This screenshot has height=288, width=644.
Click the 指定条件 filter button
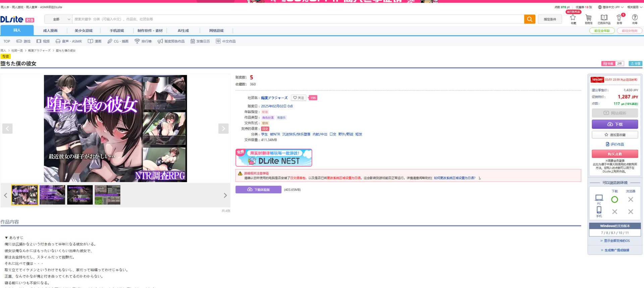550,19
